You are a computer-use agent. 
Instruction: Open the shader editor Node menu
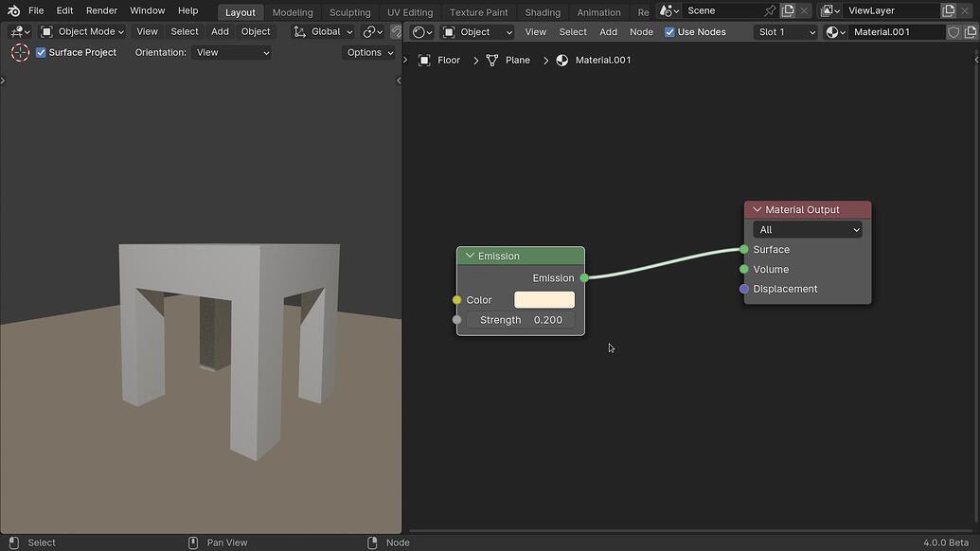[641, 32]
